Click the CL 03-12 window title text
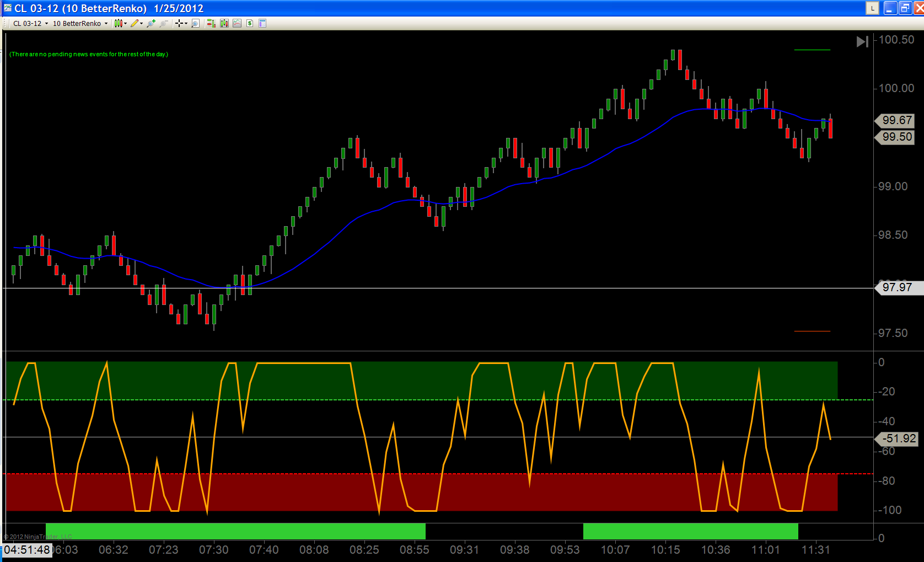Image resolution: width=924 pixels, height=562 pixels. (x=109, y=8)
